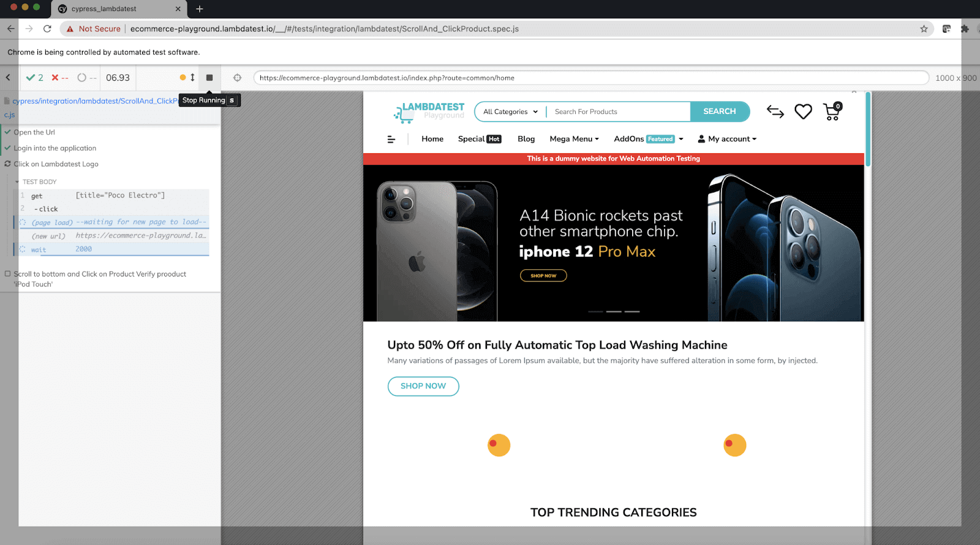Open the shopping cart icon
This screenshot has width=980, height=545.
click(832, 112)
